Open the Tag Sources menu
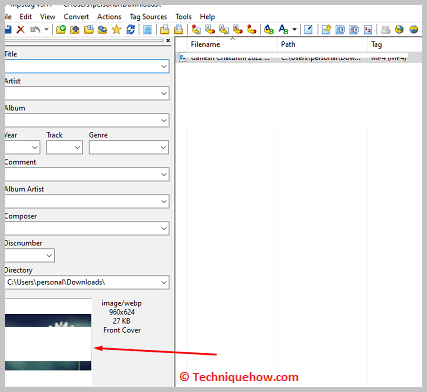The height and width of the screenshot is (392, 427). [x=148, y=17]
